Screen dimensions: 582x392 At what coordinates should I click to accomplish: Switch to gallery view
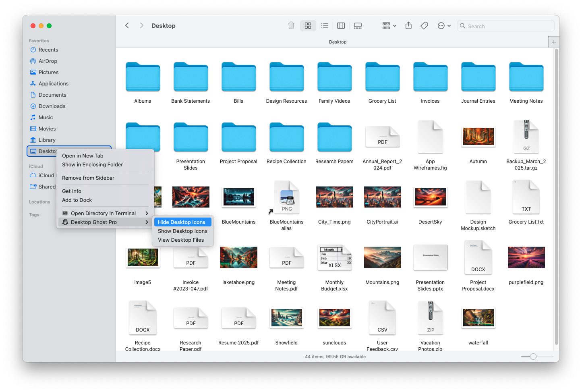pyautogui.click(x=358, y=26)
